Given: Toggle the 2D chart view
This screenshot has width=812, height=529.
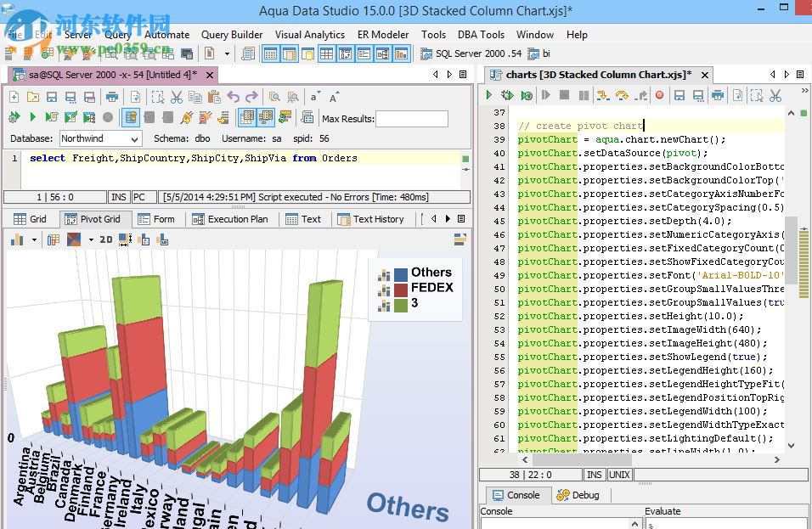Looking at the screenshot, I should click(x=106, y=240).
